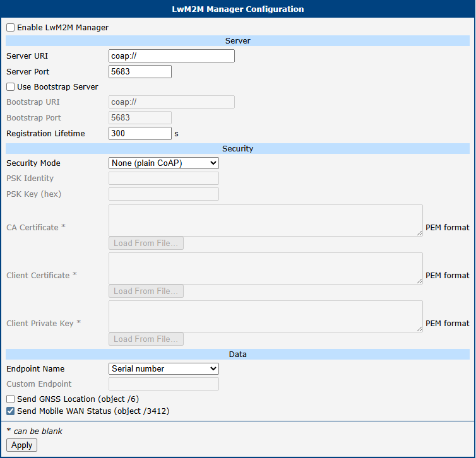The width and height of the screenshot is (476, 458).
Task: Click the Bootstrap Port field
Action: click(x=140, y=118)
